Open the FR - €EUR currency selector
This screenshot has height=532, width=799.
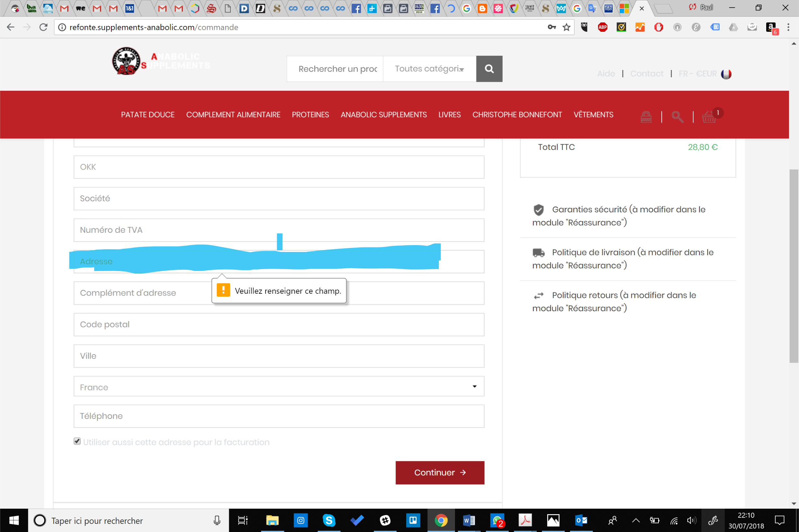coord(697,74)
